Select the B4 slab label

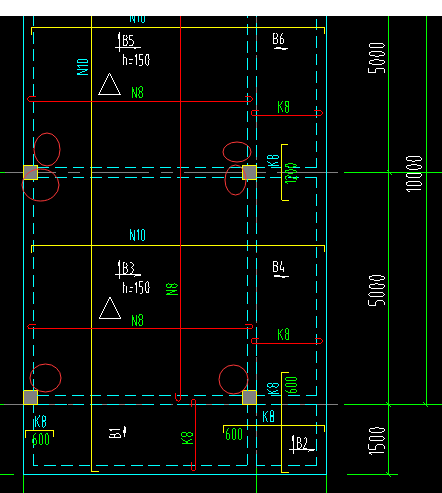[x=279, y=267]
